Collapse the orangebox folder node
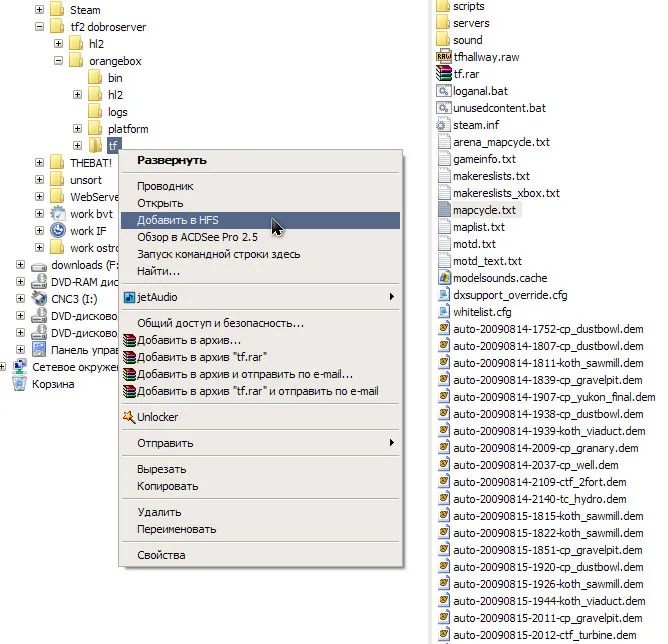Image resolution: width=668 pixels, height=644 pixels. (x=58, y=61)
